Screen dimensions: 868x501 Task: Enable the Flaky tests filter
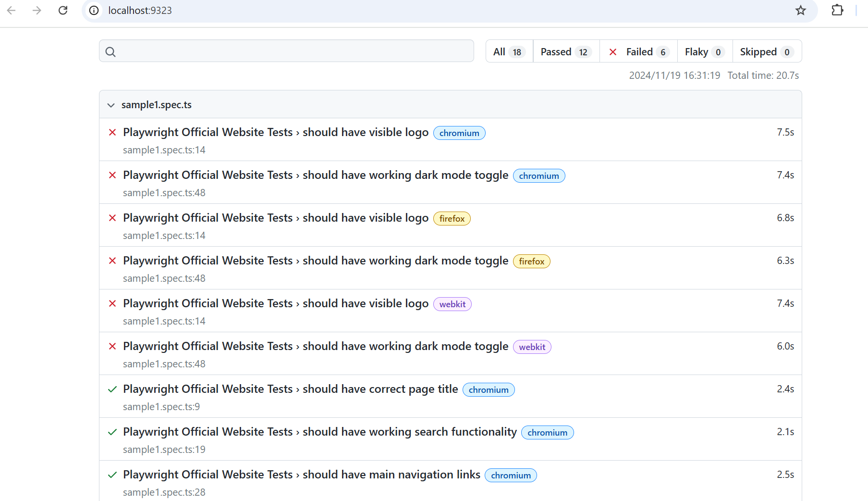click(x=697, y=51)
